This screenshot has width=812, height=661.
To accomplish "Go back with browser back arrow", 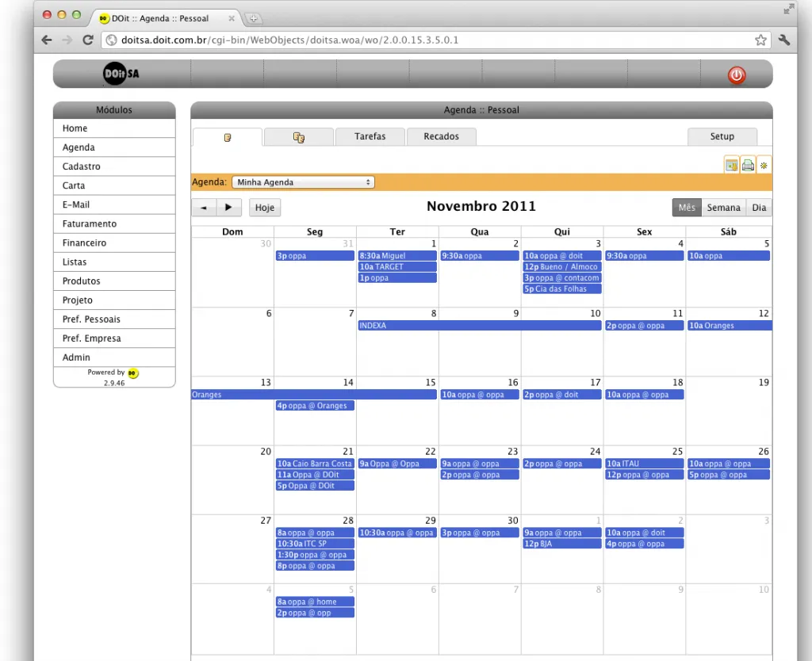I will pyautogui.click(x=47, y=40).
